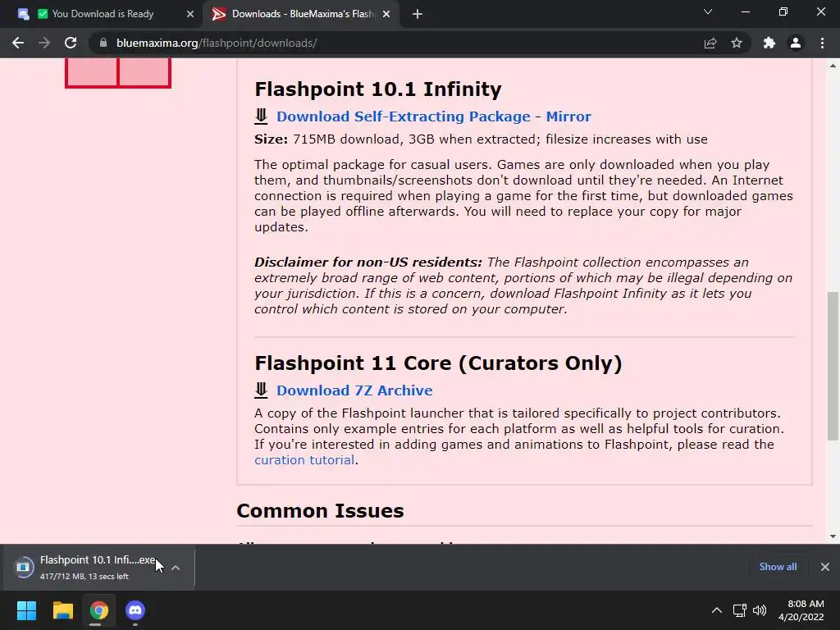840x630 pixels.
Task: Open the Extensions puzzle icon
Action: (769, 43)
